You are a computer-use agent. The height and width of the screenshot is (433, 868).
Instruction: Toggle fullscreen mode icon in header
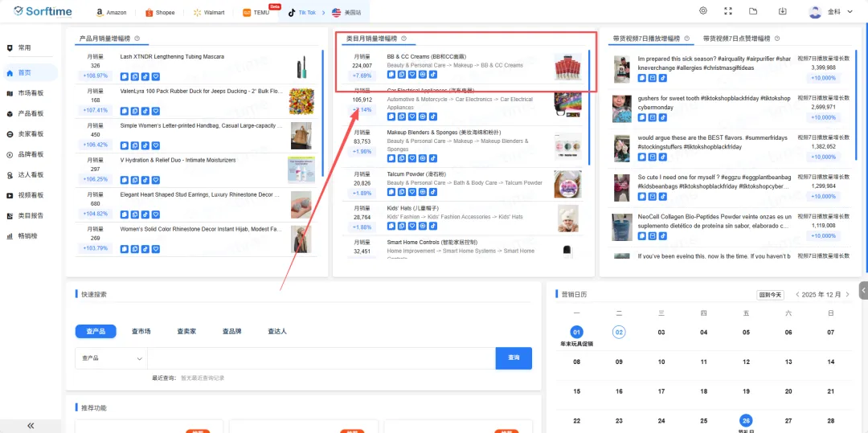728,11
